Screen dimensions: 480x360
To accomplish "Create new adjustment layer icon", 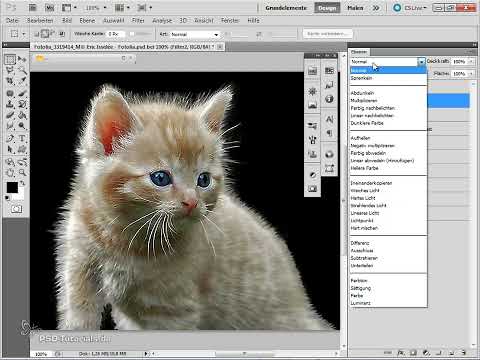I will 426,353.
